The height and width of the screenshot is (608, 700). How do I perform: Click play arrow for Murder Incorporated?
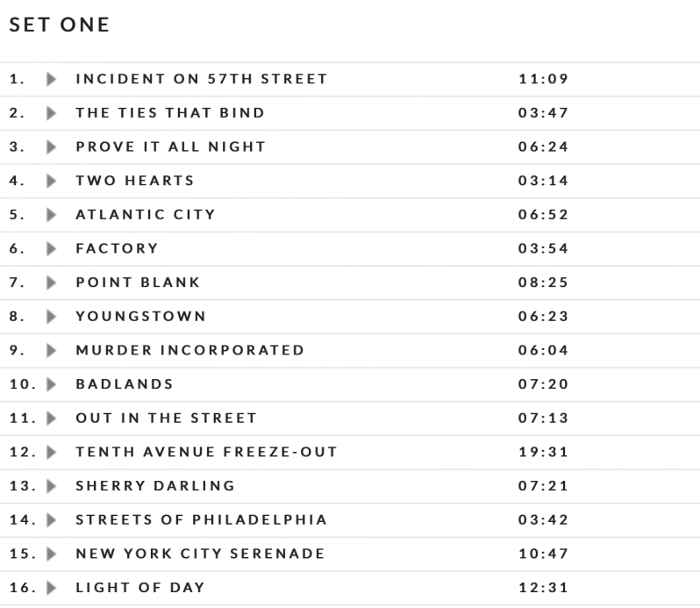coord(51,350)
